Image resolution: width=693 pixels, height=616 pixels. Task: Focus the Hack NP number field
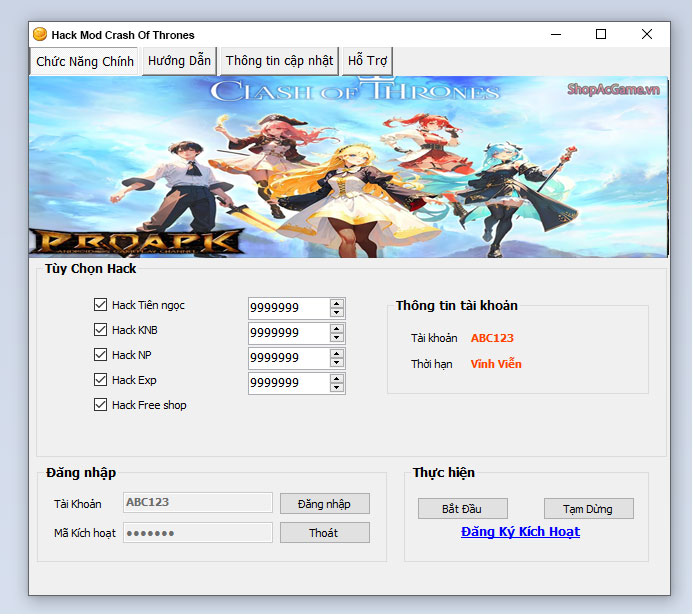point(289,358)
